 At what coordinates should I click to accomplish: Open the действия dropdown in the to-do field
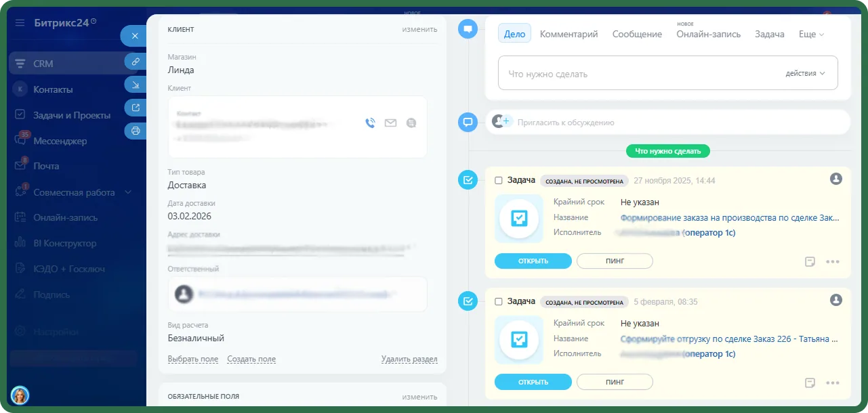(806, 73)
